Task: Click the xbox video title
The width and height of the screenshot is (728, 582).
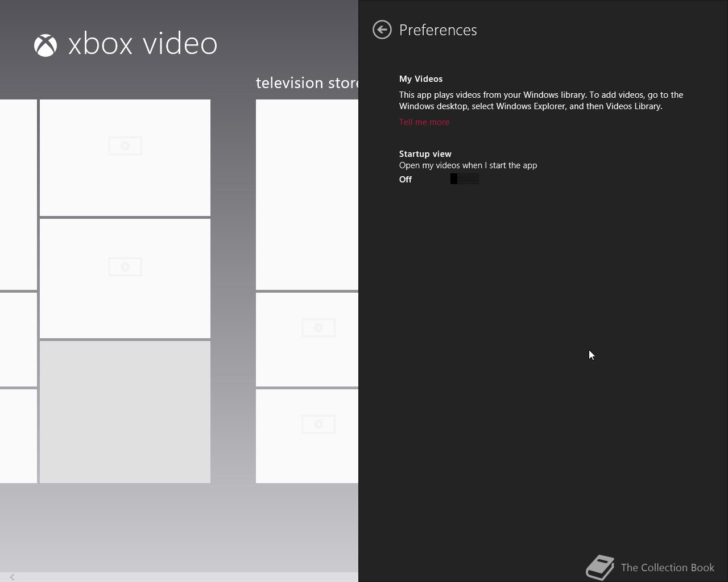Action: [x=143, y=44]
